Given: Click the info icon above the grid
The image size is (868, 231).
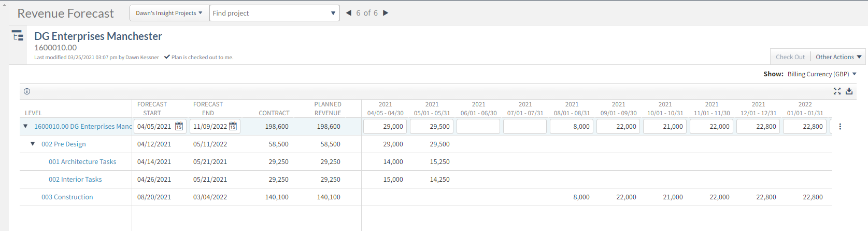Looking at the screenshot, I should click(x=27, y=91).
